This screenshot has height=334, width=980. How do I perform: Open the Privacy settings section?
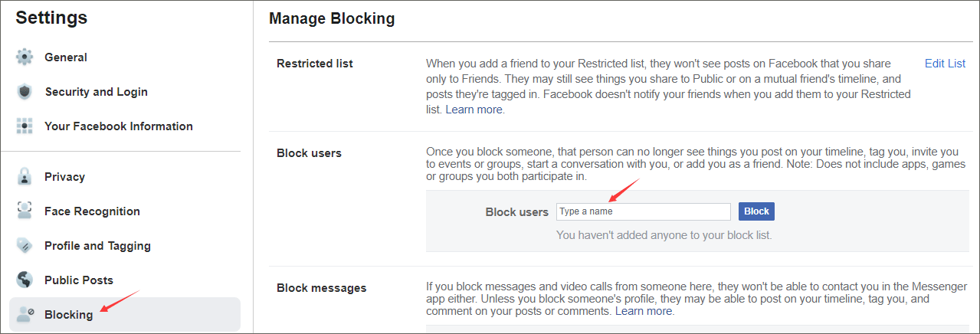64,177
